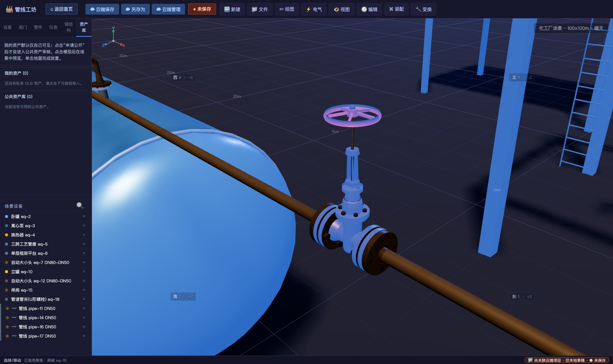
Task: Click the 西 W · -X compass label
Action: pyautogui.click(x=183, y=77)
